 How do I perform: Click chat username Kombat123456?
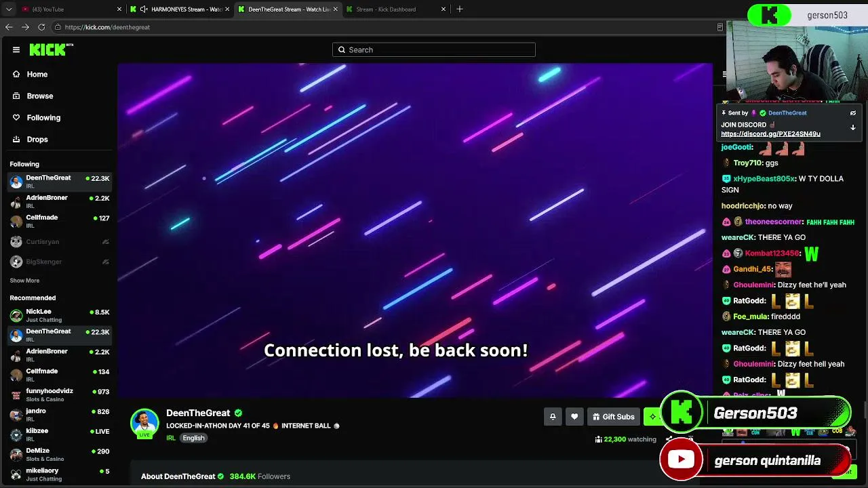(772, 253)
